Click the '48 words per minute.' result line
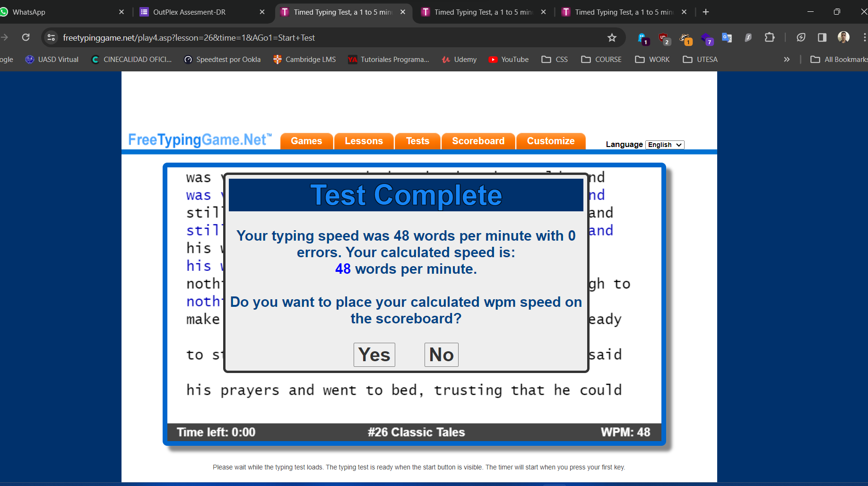The image size is (868, 486). pos(406,269)
